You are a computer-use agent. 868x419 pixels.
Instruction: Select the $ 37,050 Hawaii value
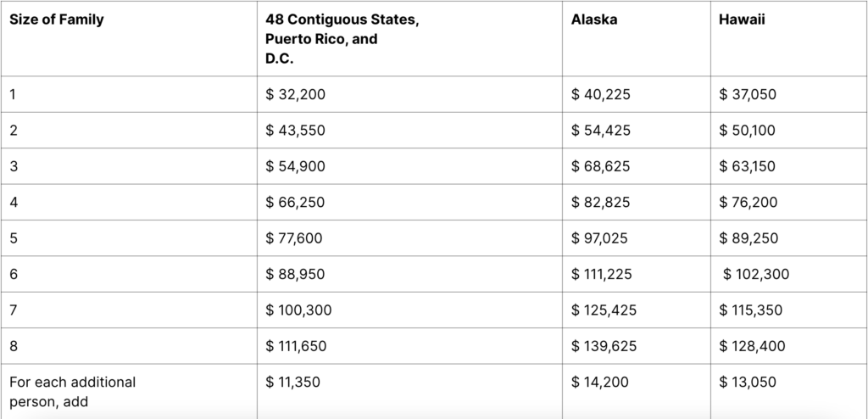748,94
